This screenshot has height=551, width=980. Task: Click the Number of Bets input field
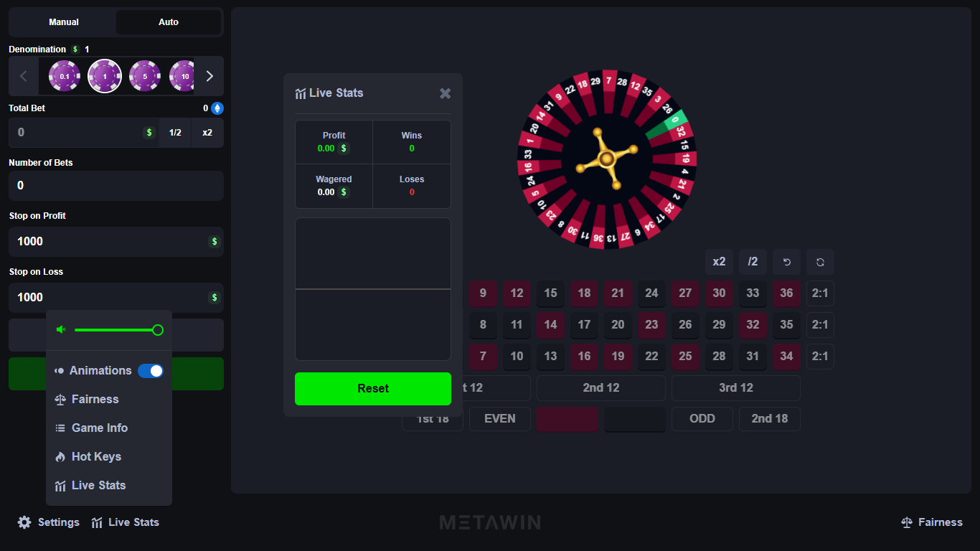(x=116, y=186)
